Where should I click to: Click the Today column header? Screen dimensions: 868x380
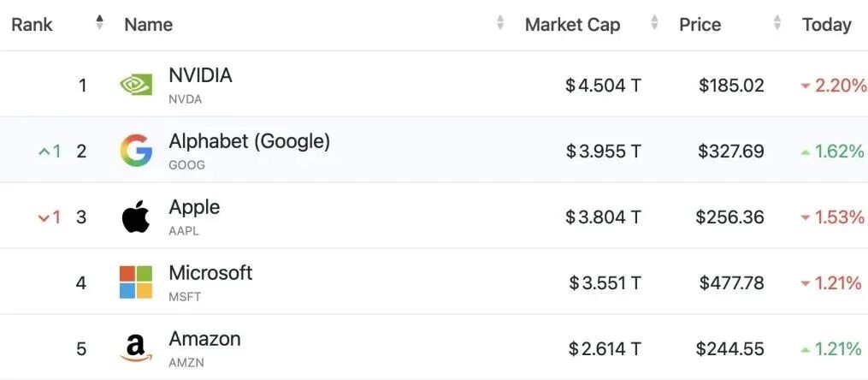point(826,25)
